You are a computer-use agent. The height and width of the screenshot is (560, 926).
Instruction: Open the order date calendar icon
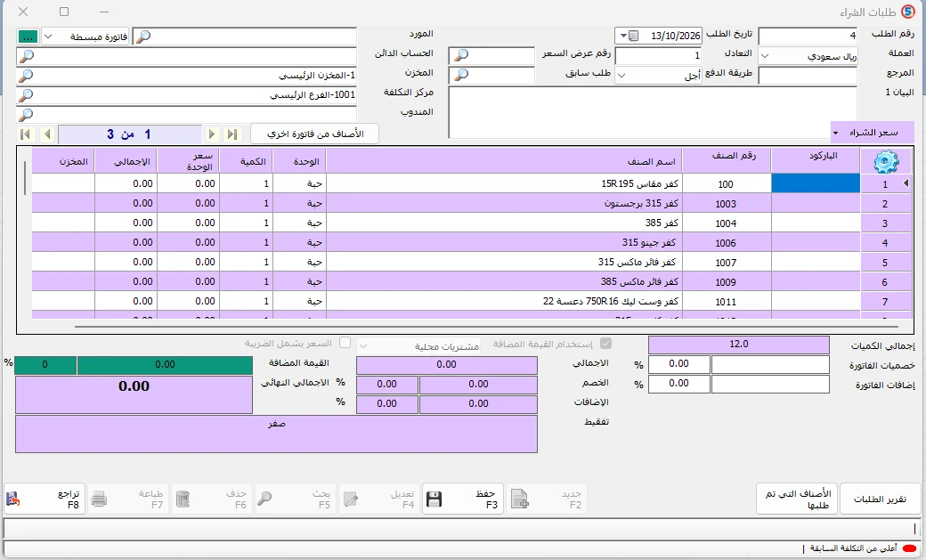pos(633,36)
